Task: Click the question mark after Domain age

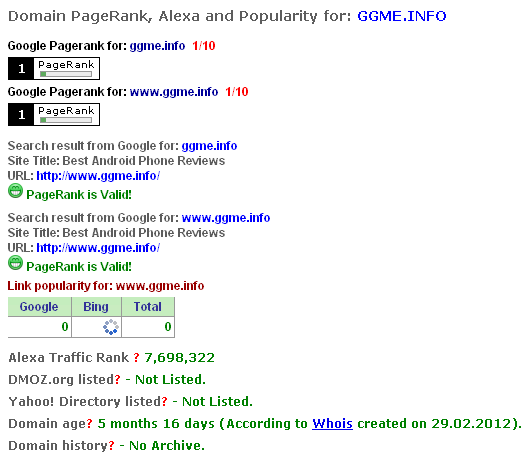Action: point(89,424)
